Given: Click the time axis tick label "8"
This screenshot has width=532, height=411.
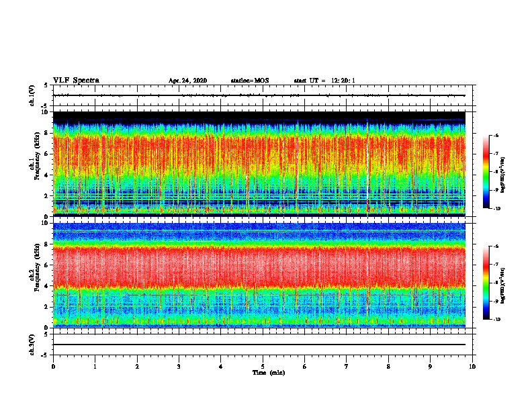Looking at the screenshot, I should (x=388, y=367).
